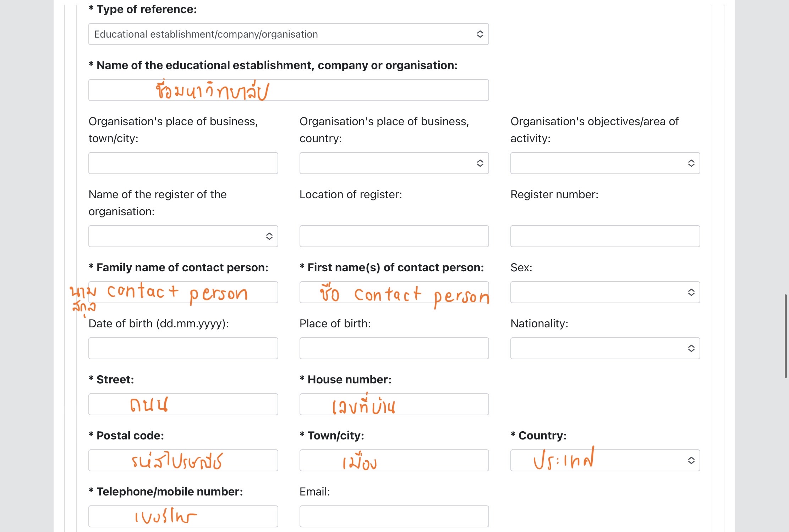789x532 pixels.
Task: Click the House number input field
Action: (394, 404)
